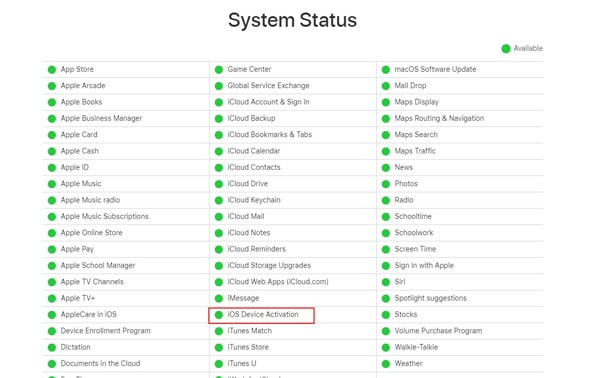The height and width of the screenshot is (378, 600).
Task: Select the iTunes U entry
Action: [x=242, y=363]
